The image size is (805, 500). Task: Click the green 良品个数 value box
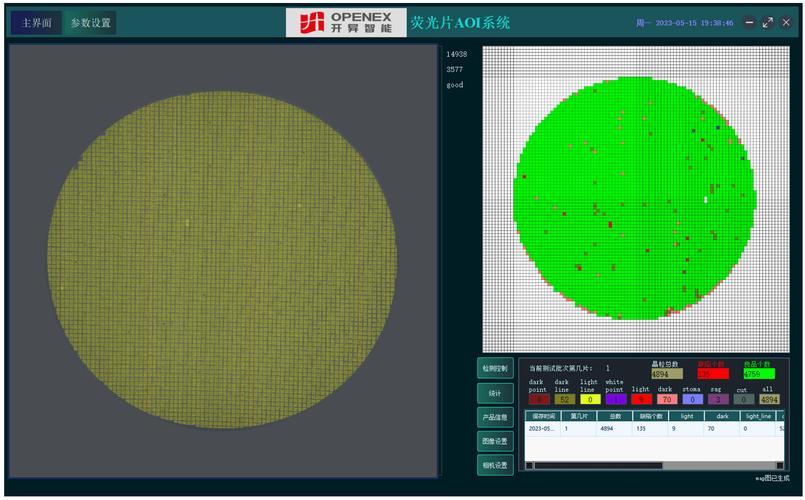coord(759,374)
